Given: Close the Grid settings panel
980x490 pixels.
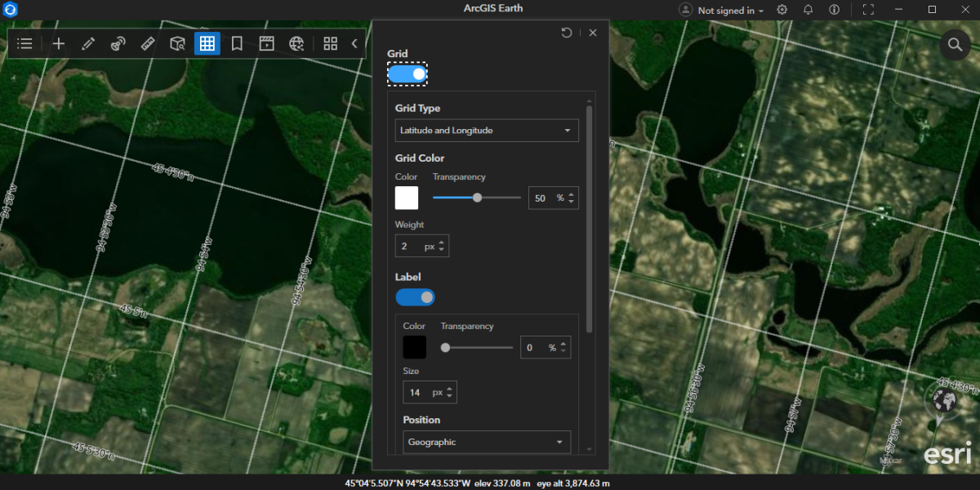Looking at the screenshot, I should point(593,33).
